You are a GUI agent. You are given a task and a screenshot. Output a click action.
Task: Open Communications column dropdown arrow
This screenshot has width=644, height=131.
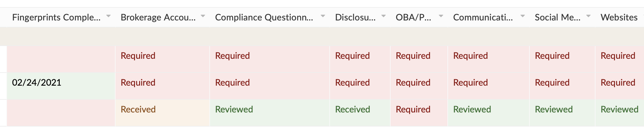click(523, 16)
